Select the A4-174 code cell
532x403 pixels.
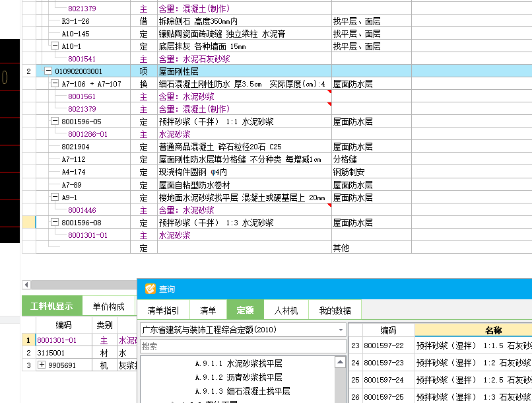tap(73, 172)
